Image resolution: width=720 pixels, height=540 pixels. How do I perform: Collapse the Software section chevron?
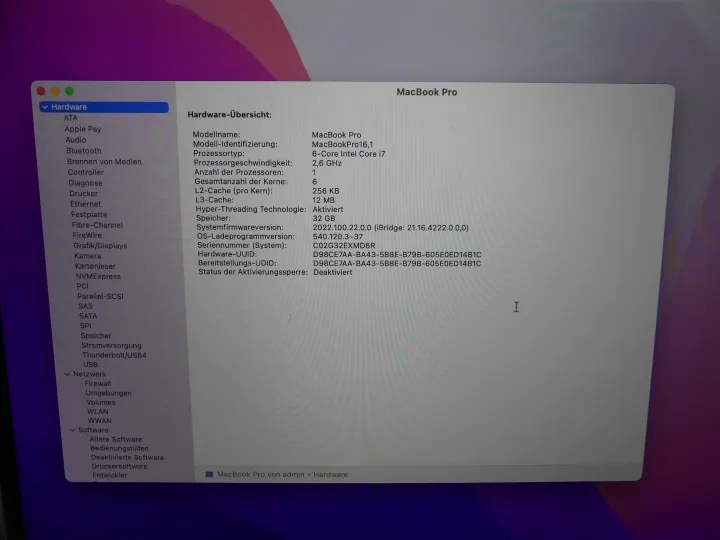point(73,430)
